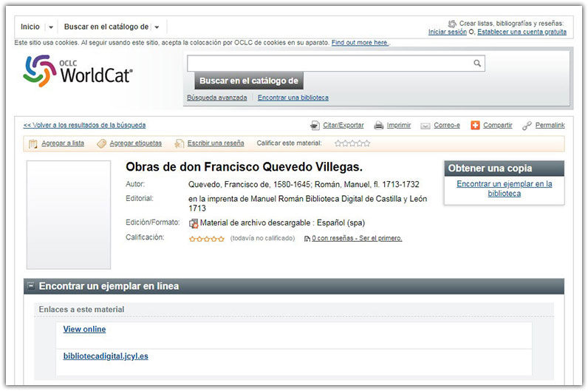Screen dimensions: 588x391
Task: Rate this material using Calificar stars
Action: coord(352,143)
